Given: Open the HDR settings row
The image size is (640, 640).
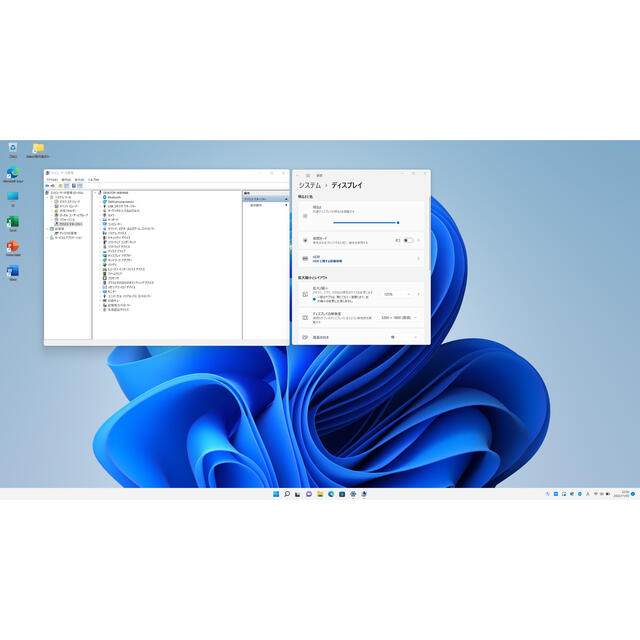Looking at the screenshot, I should click(361, 259).
